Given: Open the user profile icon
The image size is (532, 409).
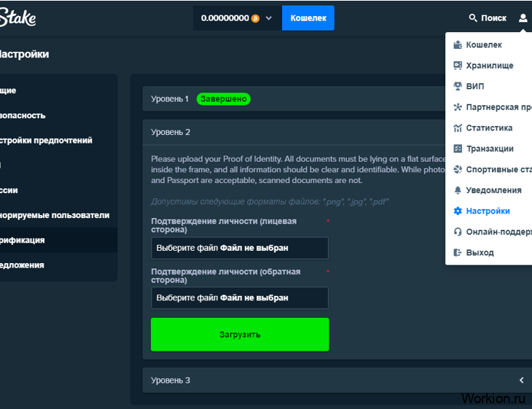Looking at the screenshot, I should pos(523,17).
